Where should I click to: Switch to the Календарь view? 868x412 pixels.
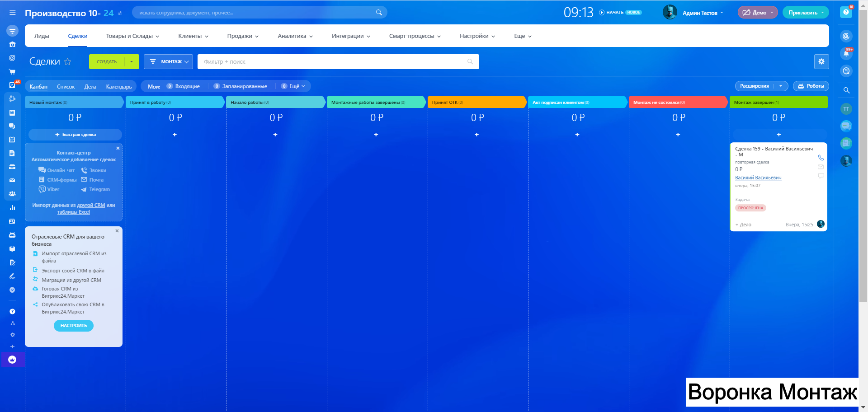[119, 86]
